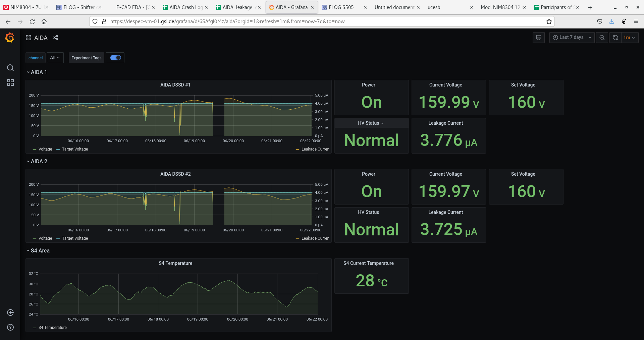Screen dimensions: 644x340
Task: Click the browser URL address field
Action: (322, 21)
